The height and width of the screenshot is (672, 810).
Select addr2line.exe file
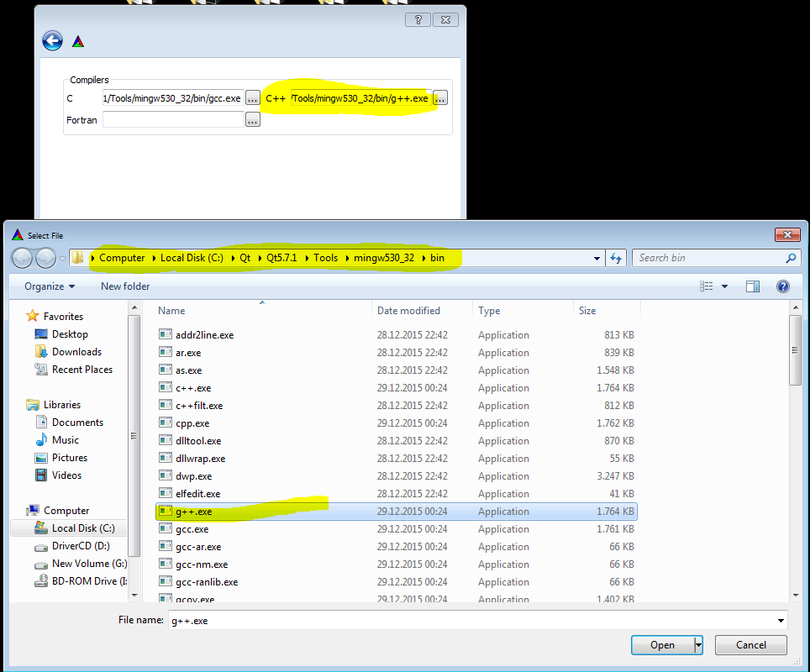204,334
